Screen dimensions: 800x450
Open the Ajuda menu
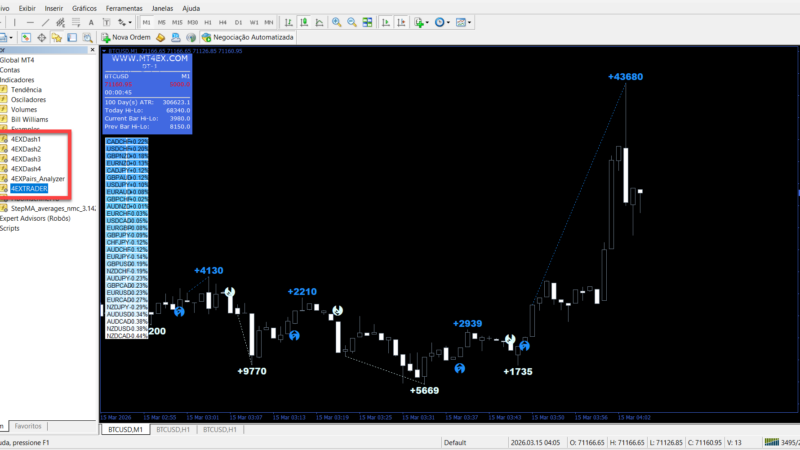tap(191, 8)
